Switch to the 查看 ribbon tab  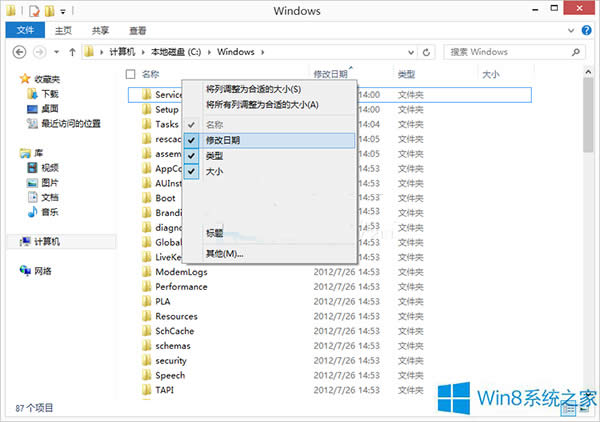135,31
